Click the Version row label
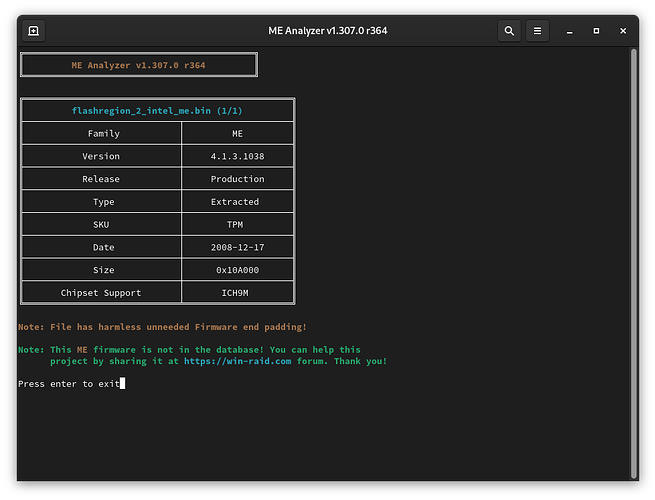The height and width of the screenshot is (500, 655). 101,156
